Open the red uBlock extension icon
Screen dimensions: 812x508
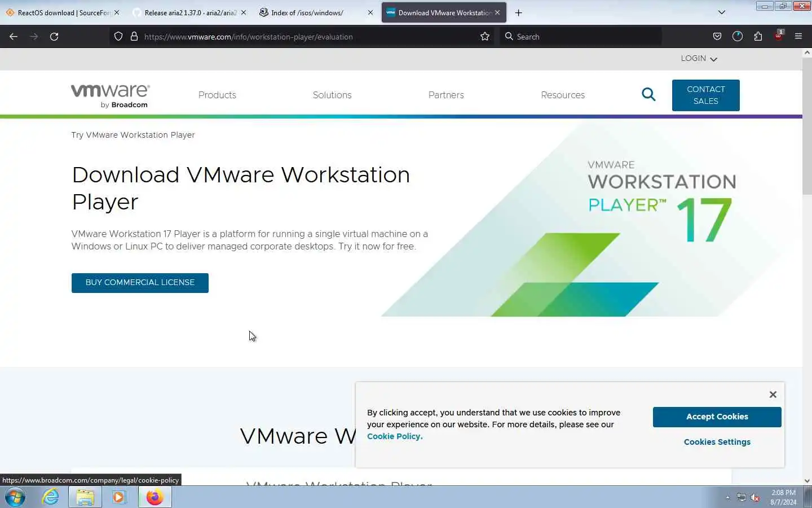(x=779, y=36)
